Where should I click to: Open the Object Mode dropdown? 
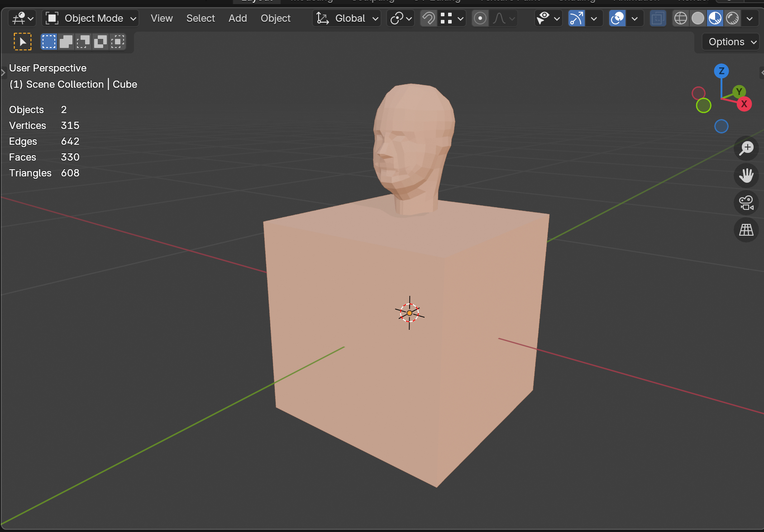[x=91, y=19]
